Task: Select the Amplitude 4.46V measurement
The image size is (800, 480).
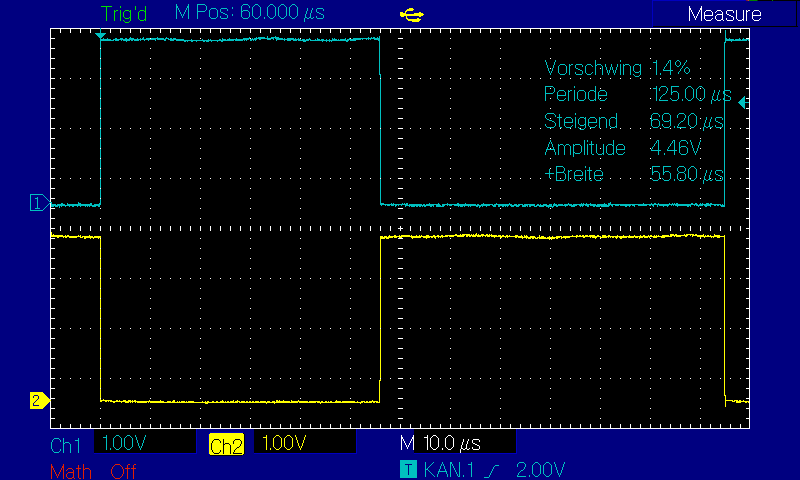Action: [622, 148]
